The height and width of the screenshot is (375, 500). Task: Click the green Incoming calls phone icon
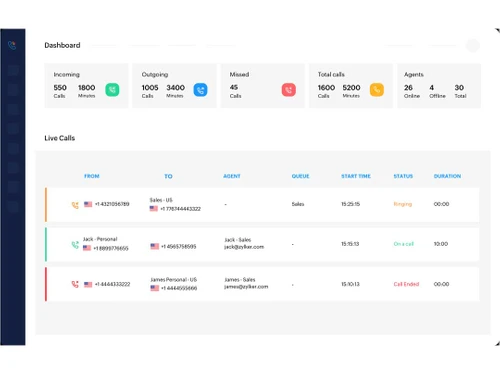click(x=112, y=90)
